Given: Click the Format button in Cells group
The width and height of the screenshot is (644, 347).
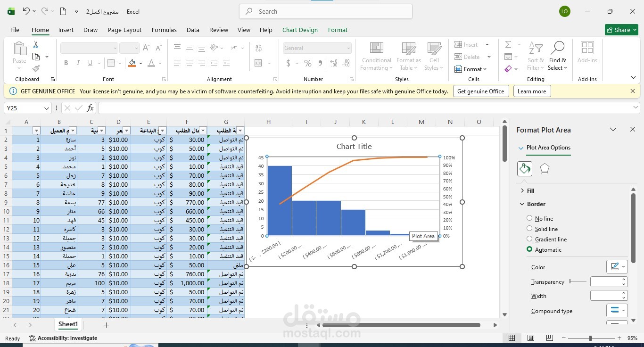Looking at the screenshot, I should 471,69.
